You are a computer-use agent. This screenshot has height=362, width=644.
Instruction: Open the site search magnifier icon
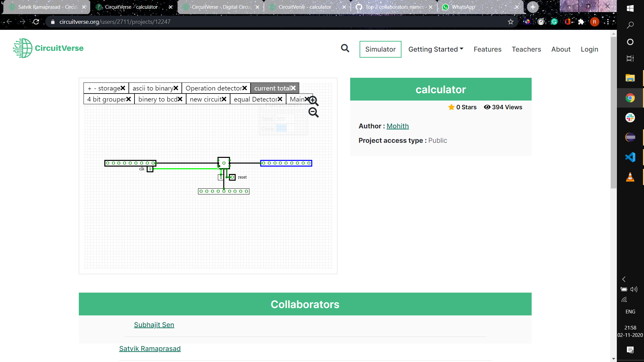(x=345, y=48)
